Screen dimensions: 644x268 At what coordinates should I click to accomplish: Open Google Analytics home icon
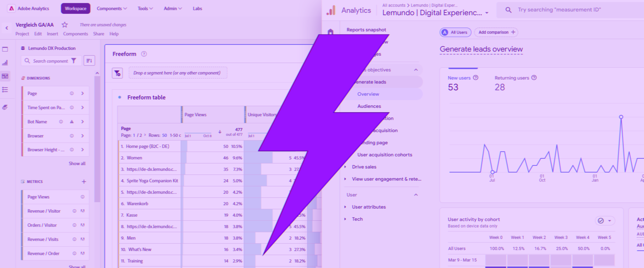click(x=331, y=31)
